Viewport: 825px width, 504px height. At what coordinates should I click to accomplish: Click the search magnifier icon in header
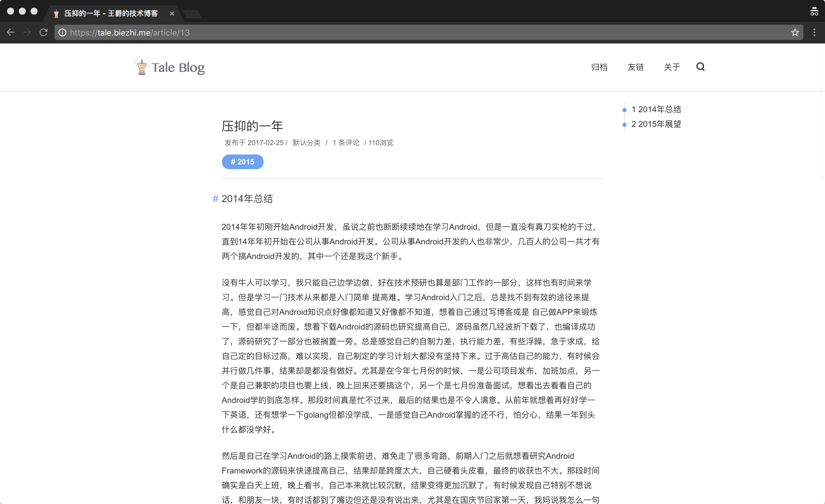(700, 67)
